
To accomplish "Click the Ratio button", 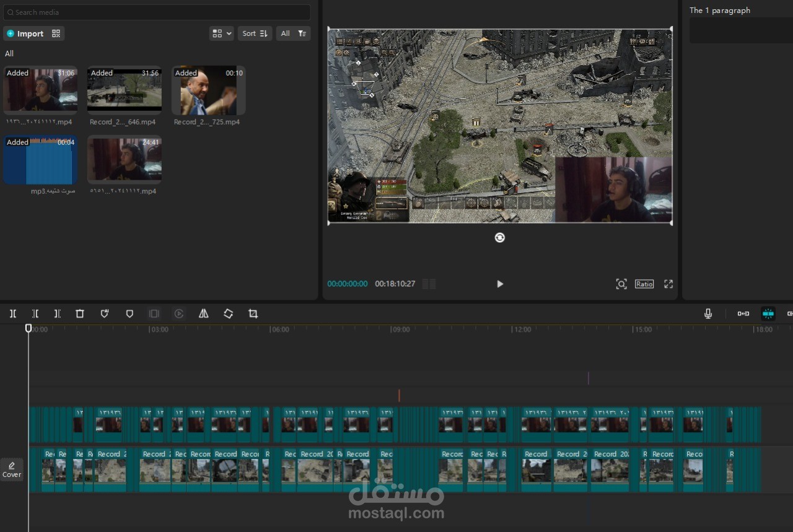I will pyautogui.click(x=644, y=284).
